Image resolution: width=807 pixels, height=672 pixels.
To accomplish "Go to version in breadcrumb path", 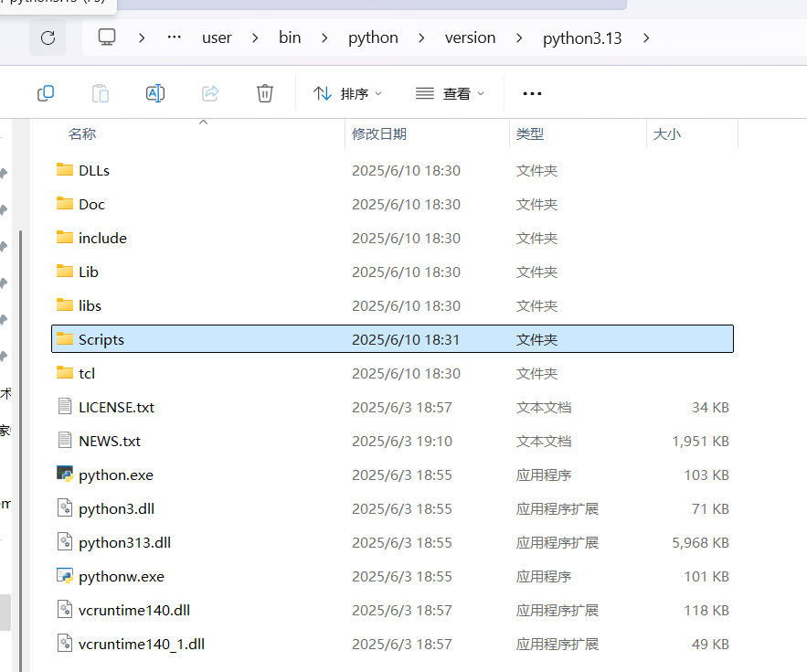I will click(470, 37).
